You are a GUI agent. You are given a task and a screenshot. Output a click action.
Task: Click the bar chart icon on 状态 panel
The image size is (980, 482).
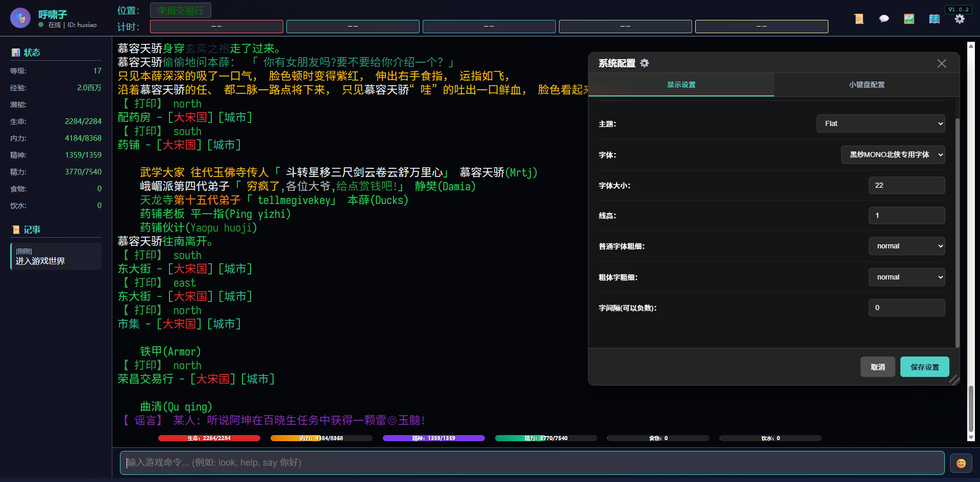(x=15, y=52)
